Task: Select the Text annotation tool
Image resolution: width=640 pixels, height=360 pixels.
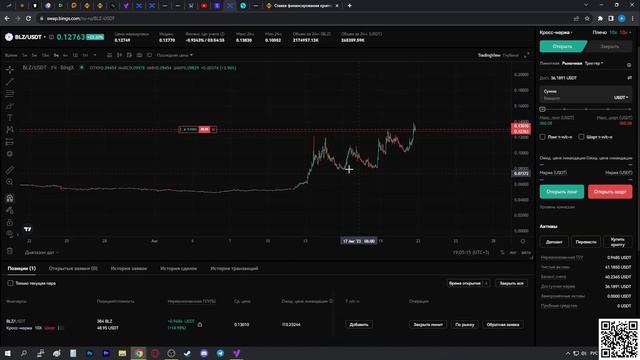Action: pos(10,118)
